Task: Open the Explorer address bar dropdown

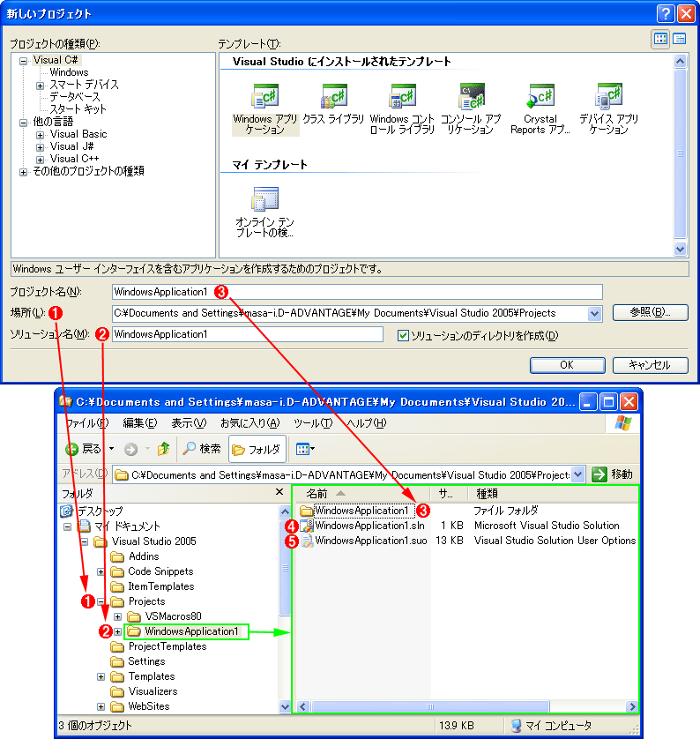Action: coord(578,474)
